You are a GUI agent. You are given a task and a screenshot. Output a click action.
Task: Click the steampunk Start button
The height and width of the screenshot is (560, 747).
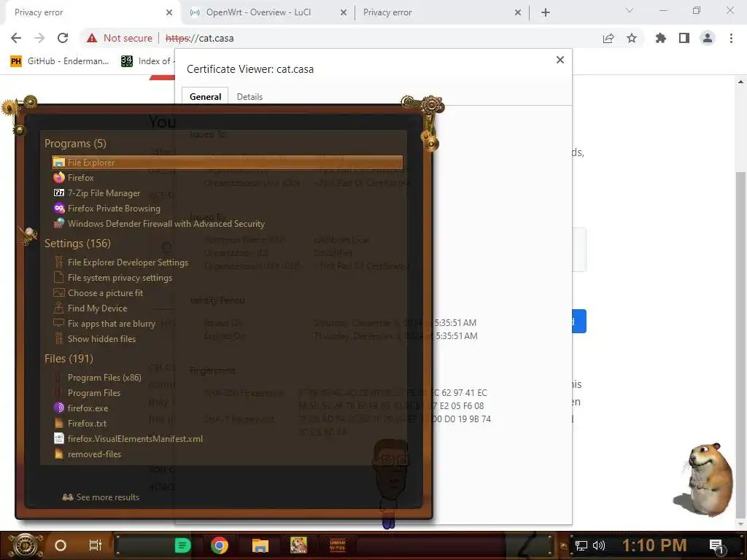click(x=25, y=545)
